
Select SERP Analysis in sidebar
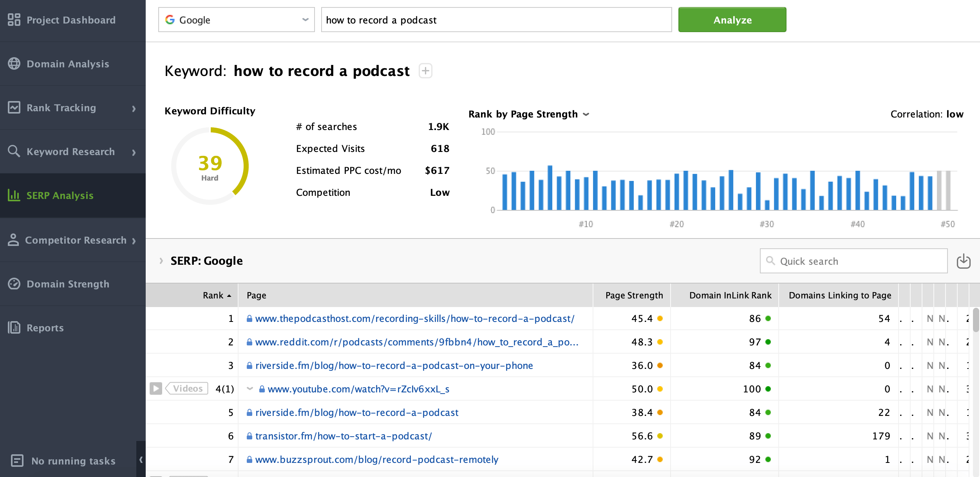[73, 195]
